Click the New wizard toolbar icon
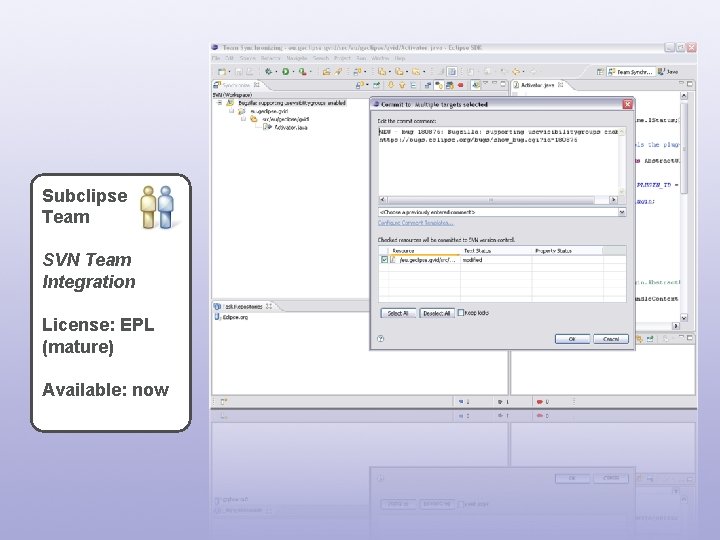 pos(222,72)
